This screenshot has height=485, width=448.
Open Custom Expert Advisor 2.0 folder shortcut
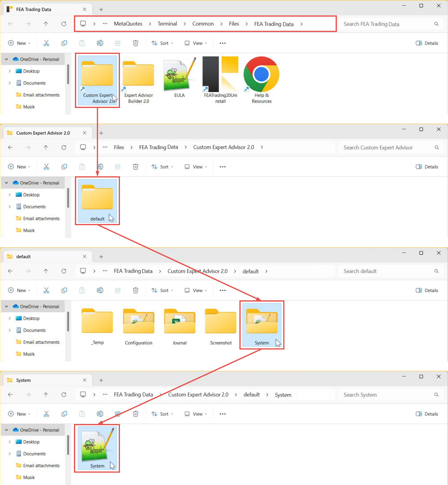[97, 80]
